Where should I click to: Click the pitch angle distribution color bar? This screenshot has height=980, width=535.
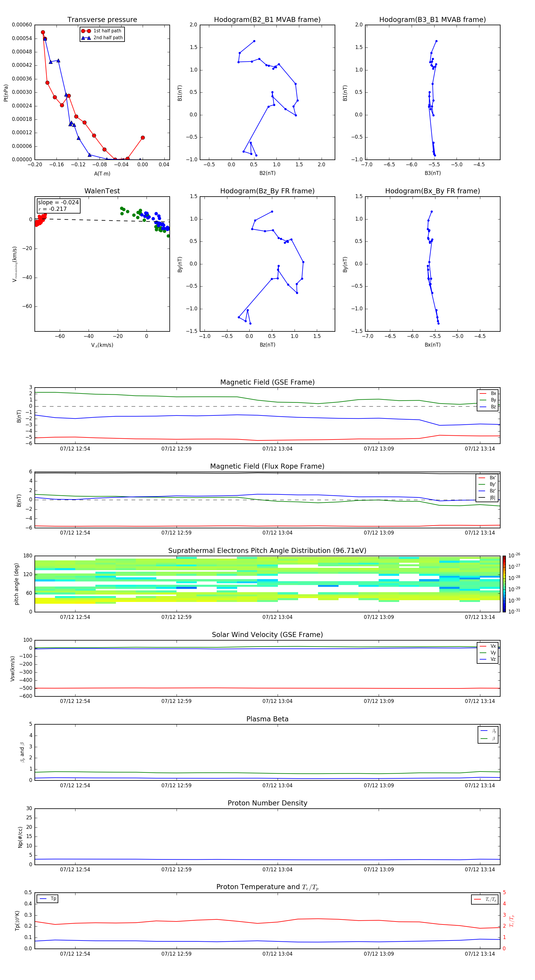(x=504, y=584)
